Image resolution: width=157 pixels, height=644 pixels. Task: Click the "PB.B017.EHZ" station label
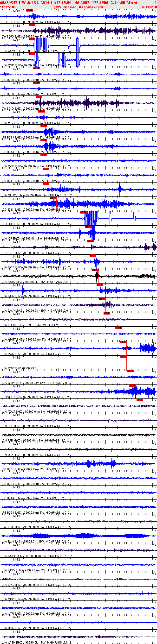coord(12,181)
